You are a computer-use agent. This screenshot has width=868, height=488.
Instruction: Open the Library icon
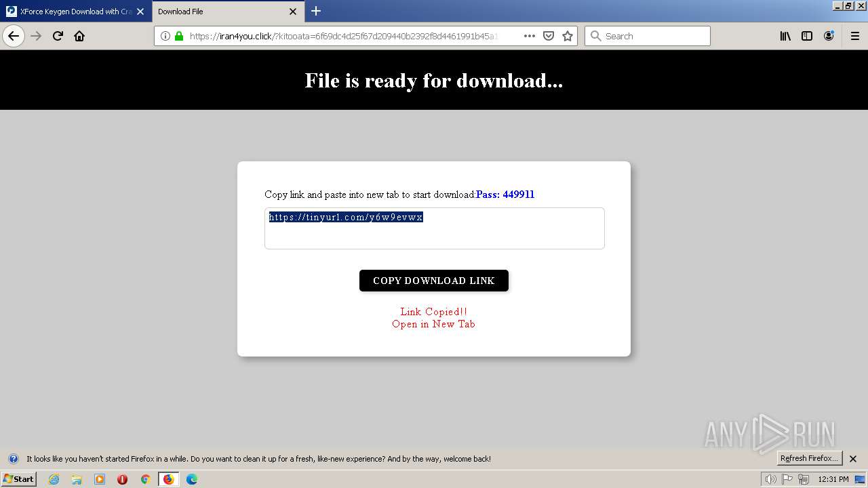pos(785,36)
